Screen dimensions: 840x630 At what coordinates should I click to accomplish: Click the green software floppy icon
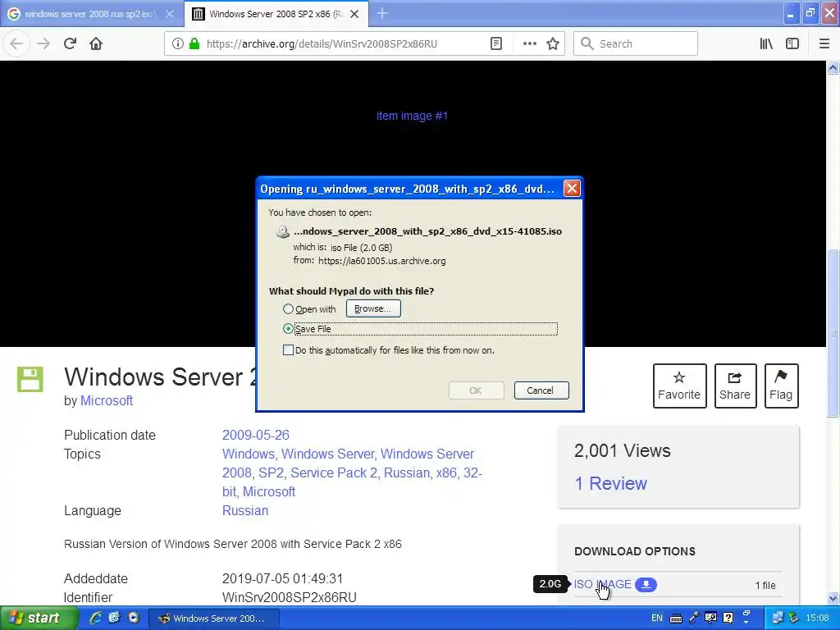(x=30, y=379)
